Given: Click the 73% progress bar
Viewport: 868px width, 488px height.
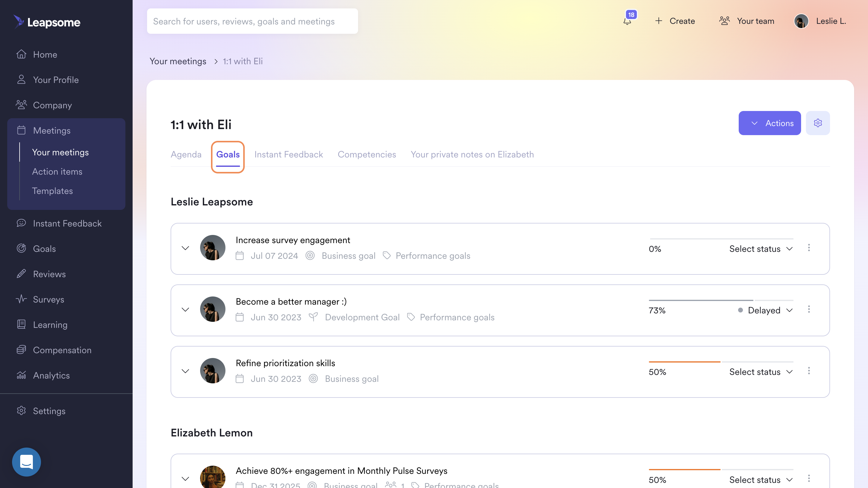Looking at the screenshot, I should click(721, 300).
